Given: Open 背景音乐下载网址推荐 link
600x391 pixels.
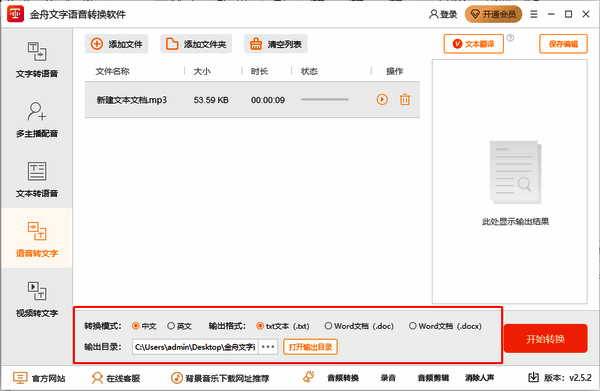Looking at the screenshot, I should pyautogui.click(x=220, y=378).
